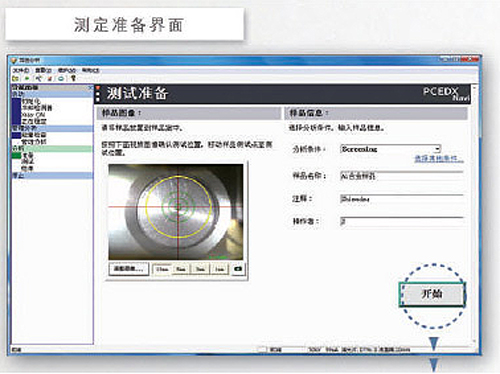This screenshot has height=374, width=500.
Task: Click the bottom blue section header in the left panel
Action: pos(52,175)
